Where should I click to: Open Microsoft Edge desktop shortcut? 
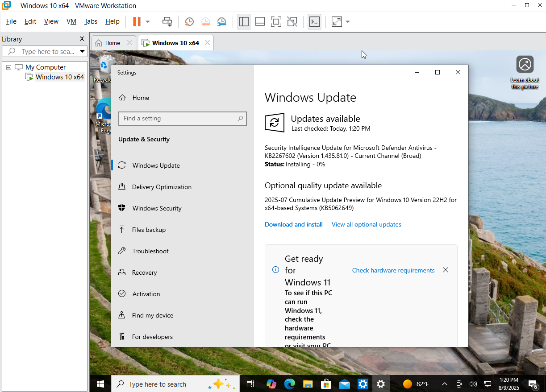pyautogui.click(x=103, y=116)
